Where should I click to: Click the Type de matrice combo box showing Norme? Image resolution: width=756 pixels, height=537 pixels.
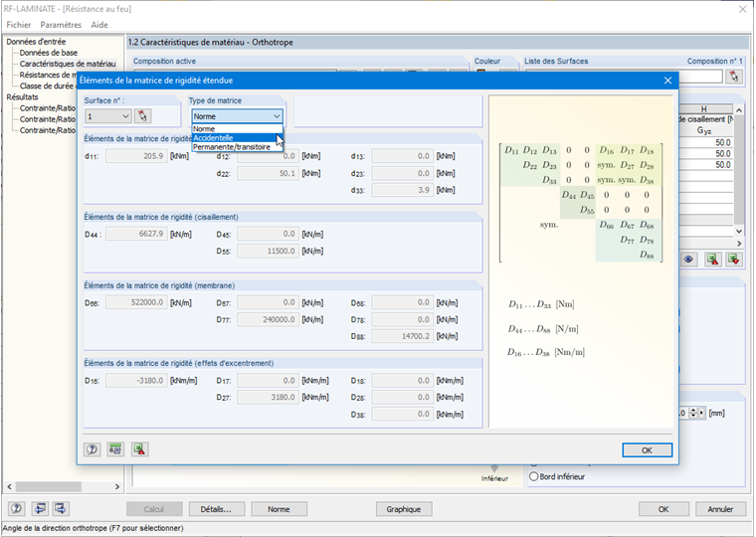(x=237, y=116)
